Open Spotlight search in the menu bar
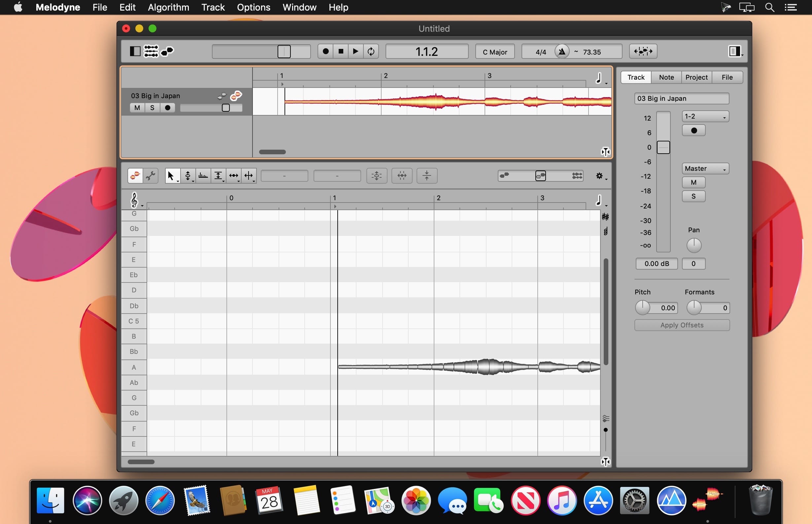This screenshot has height=524, width=812. pos(769,7)
